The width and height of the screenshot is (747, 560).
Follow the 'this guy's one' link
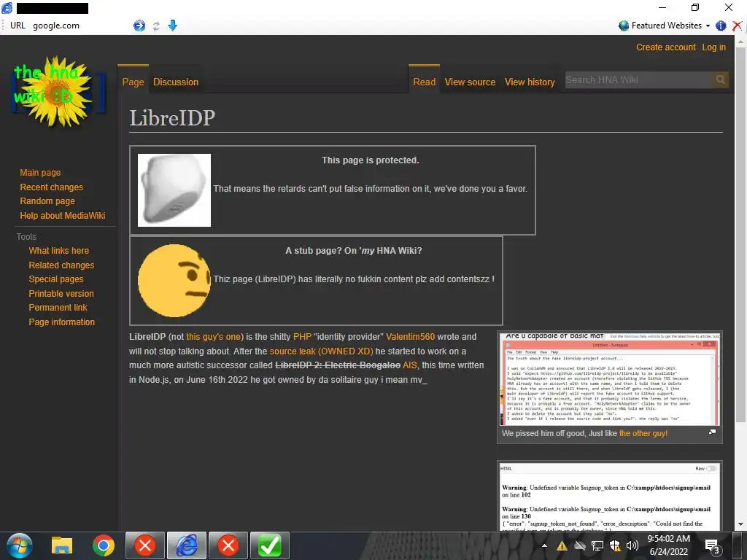(214, 337)
